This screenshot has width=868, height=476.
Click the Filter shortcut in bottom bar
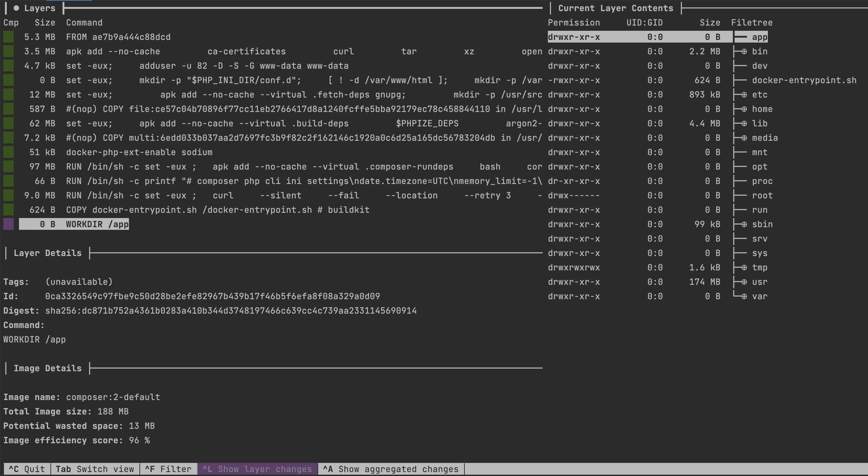click(x=168, y=469)
